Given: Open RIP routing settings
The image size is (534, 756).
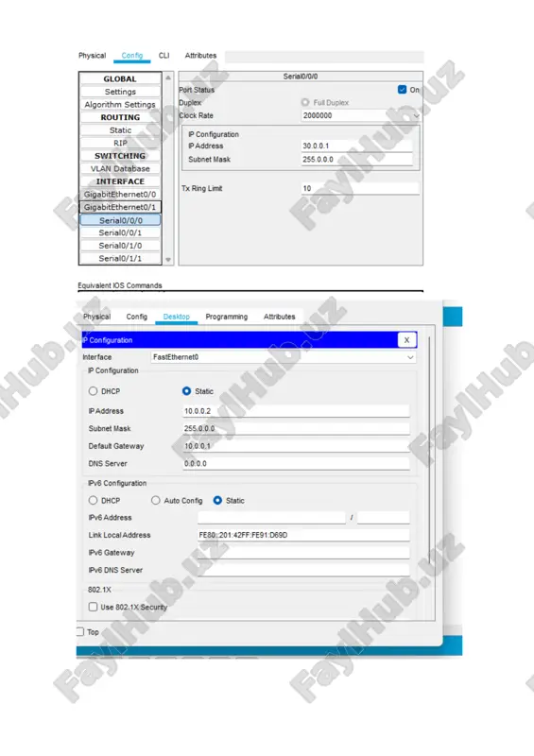Looking at the screenshot, I should click(x=120, y=144).
